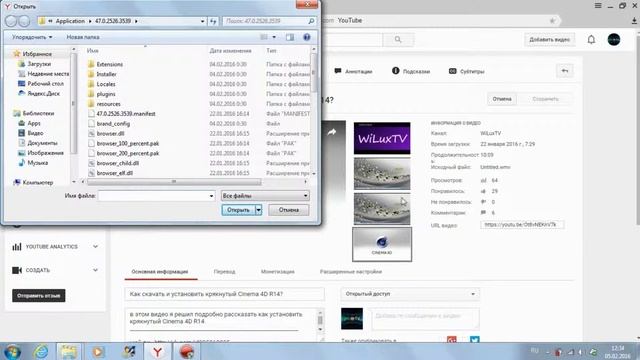The height and width of the screenshot is (360, 640).
Task: Open the YouTube account avatar menu
Action: click(614, 40)
